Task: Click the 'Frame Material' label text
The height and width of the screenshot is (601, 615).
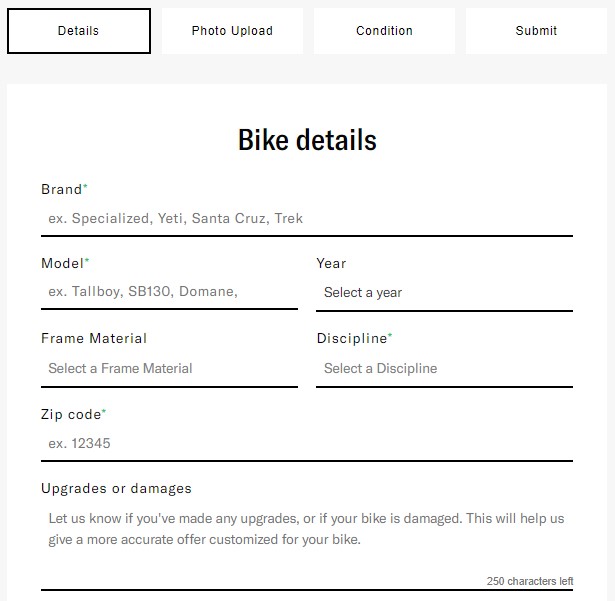Action: (94, 338)
